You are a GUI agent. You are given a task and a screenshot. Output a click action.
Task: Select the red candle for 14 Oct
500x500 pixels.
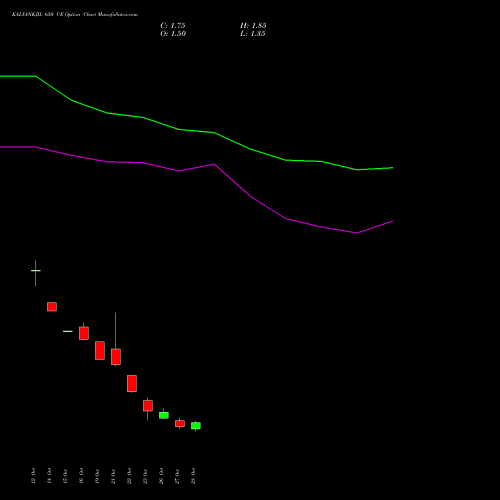pos(52,307)
